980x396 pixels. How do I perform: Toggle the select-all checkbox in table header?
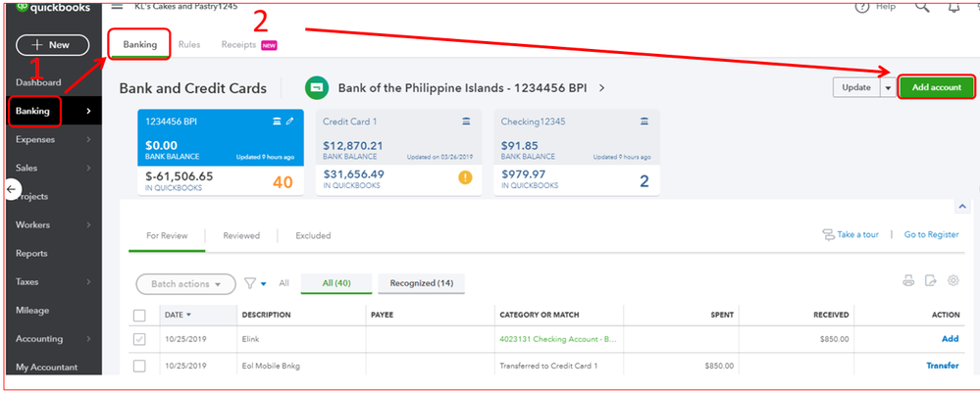pos(140,316)
